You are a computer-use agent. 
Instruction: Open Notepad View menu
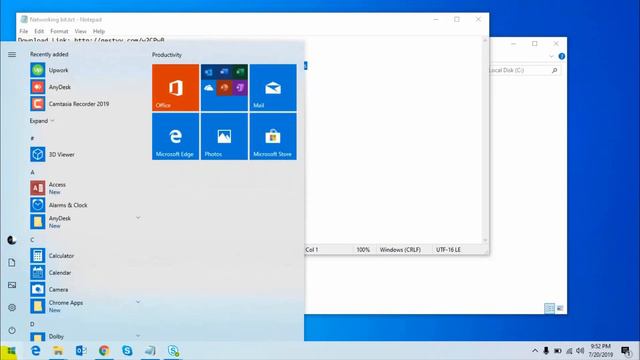[x=80, y=31]
